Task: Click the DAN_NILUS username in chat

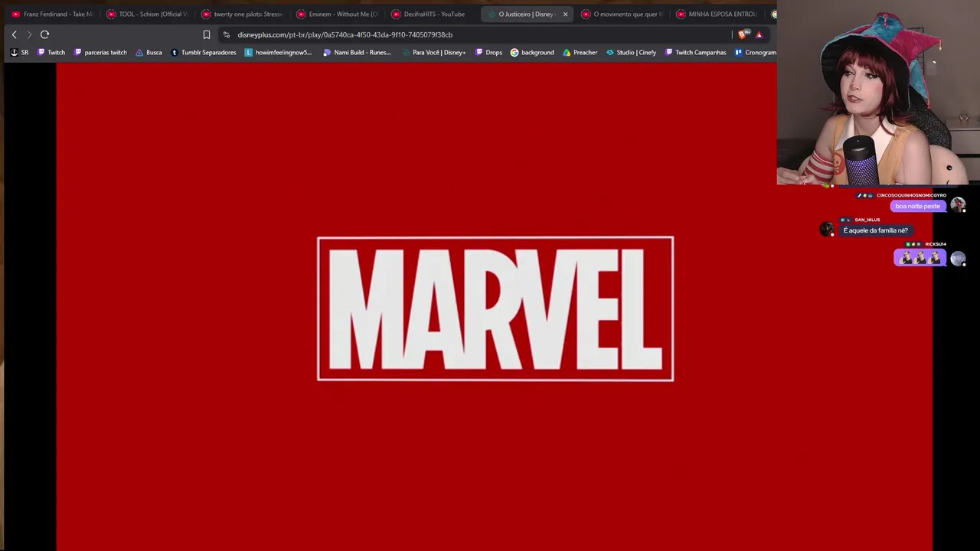Action: (867, 220)
